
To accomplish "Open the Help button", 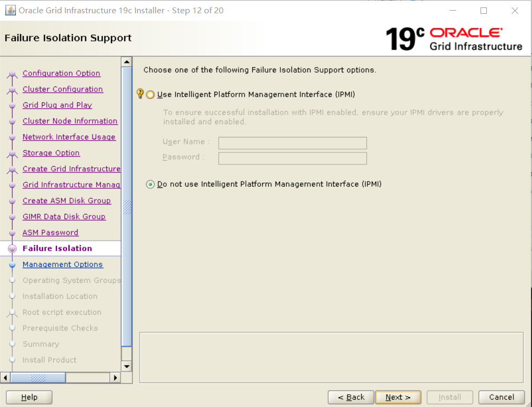I will pos(29,397).
